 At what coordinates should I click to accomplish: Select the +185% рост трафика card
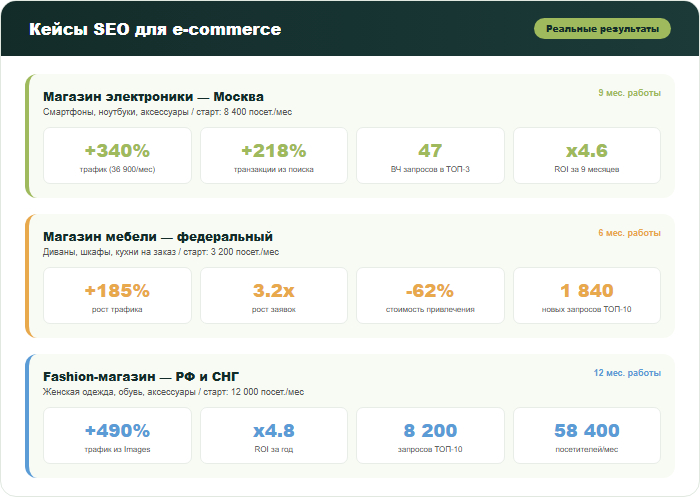(118, 296)
